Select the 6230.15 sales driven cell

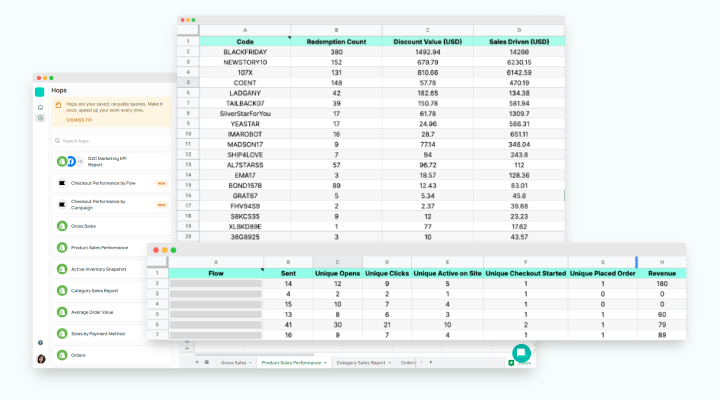click(x=519, y=62)
